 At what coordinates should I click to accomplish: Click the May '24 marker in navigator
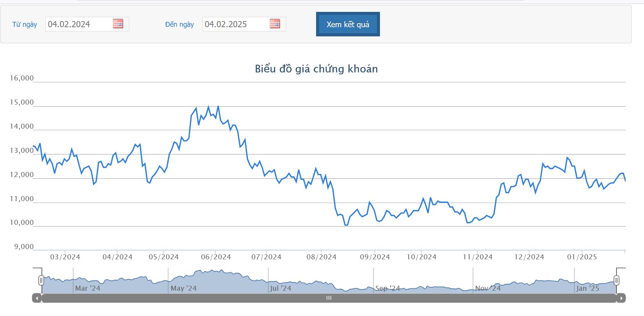[x=184, y=288]
